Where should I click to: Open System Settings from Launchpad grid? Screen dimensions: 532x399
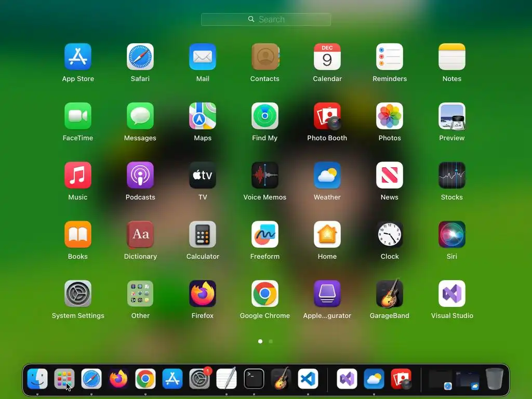pyautogui.click(x=78, y=294)
